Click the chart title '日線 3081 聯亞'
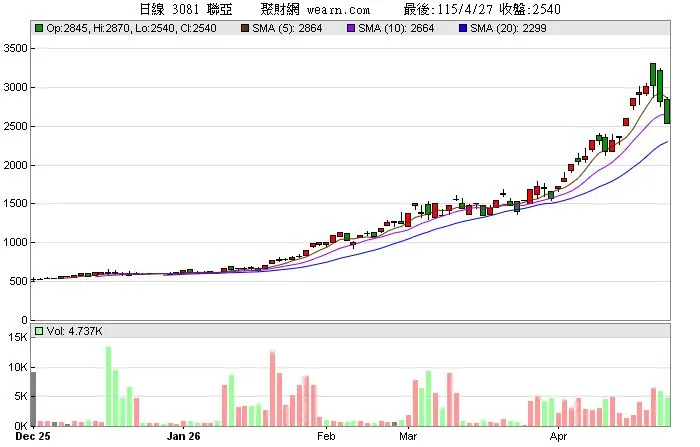 (x=186, y=9)
